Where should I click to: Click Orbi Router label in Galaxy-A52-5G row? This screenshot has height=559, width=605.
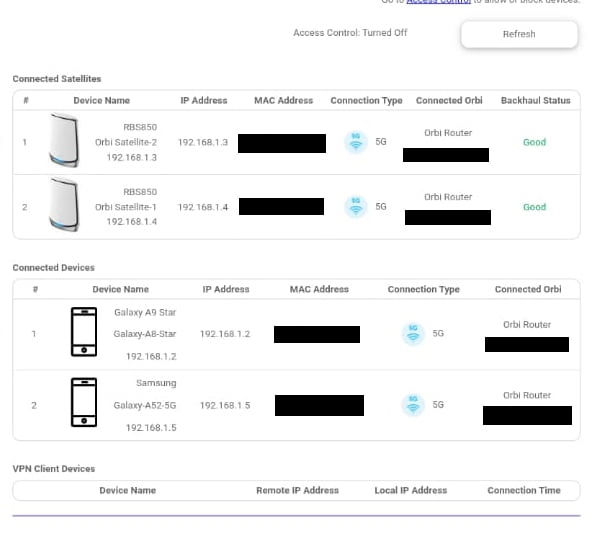coord(527,395)
